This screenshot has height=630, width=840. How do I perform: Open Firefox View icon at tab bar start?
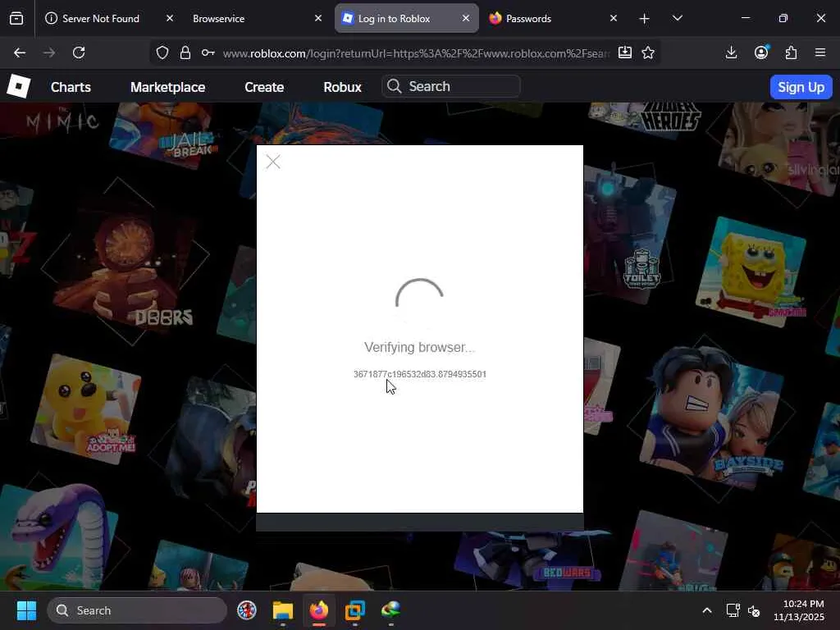16,19
